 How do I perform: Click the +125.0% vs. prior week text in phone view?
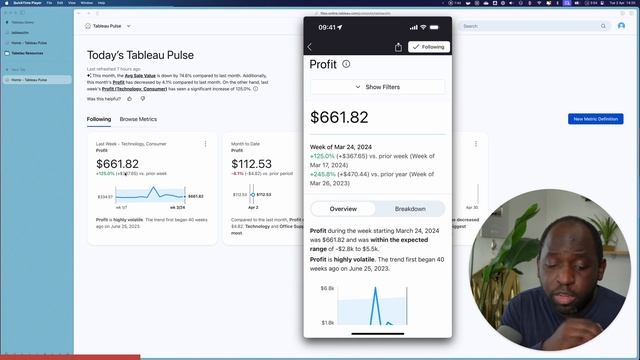pyautogui.click(x=372, y=160)
